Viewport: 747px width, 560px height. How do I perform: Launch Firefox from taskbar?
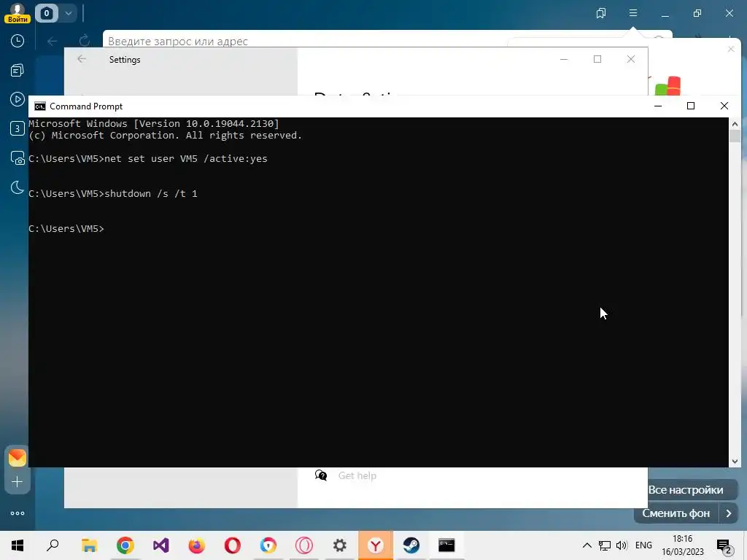[x=197, y=545]
